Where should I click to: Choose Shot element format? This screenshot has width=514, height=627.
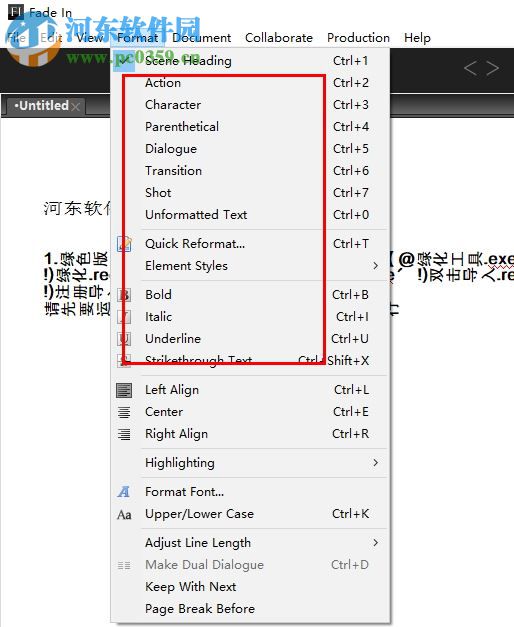click(x=250, y=193)
